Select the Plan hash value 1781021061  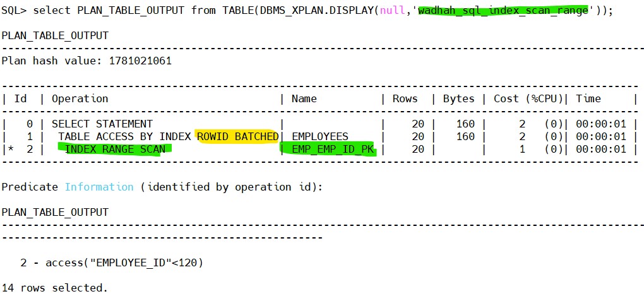click(140, 61)
